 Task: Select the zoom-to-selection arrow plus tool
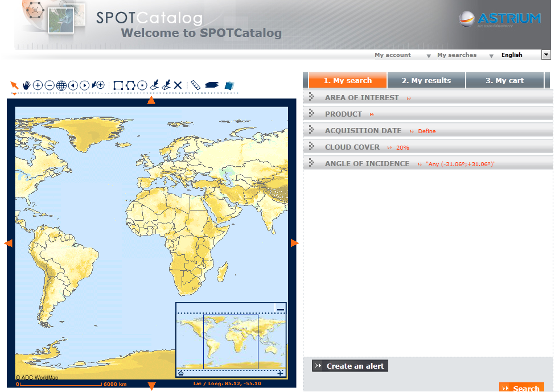pyautogui.click(x=98, y=85)
